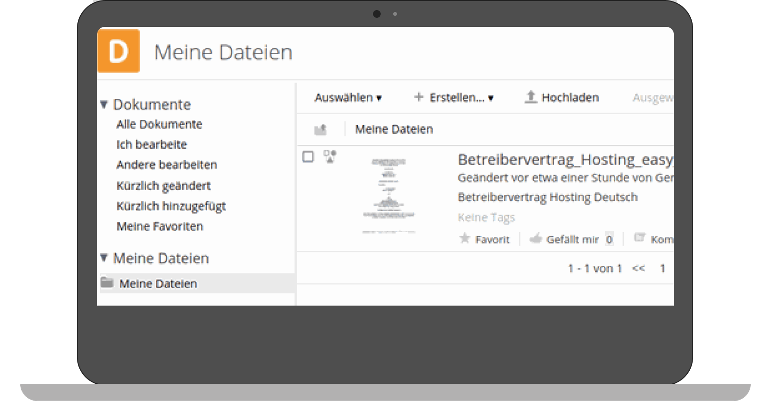770x402 pixels.
Task: Click the document status indicator icon
Action: click(330, 156)
